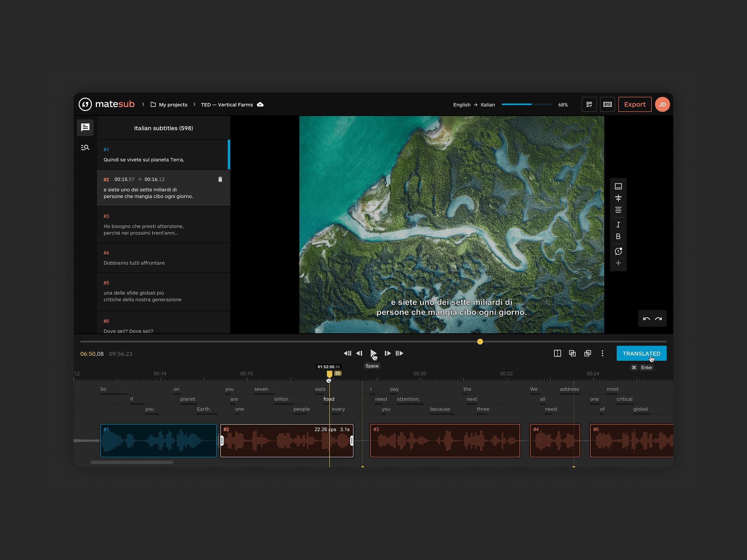Click the keyboard shortcuts icon in the top bar
747x560 pixels.
click(x=607, y=104)
